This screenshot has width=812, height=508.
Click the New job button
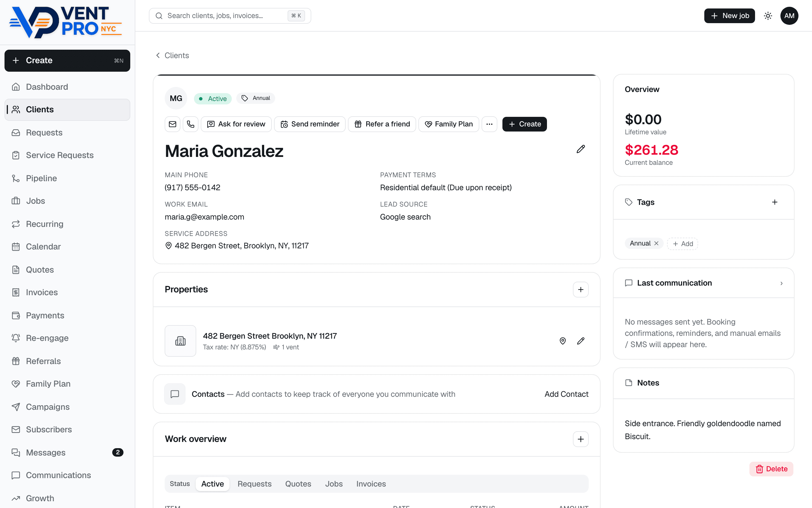click(x=729, y=16)
